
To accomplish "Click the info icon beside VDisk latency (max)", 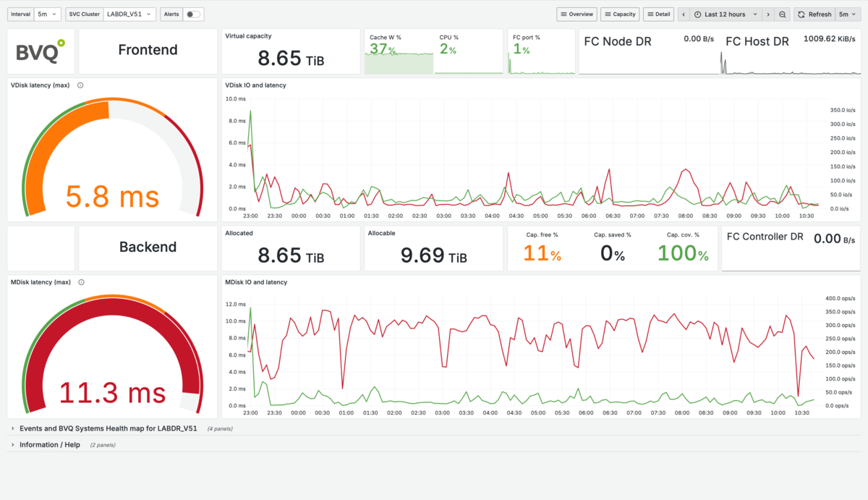I will pyautogui.click(x=80, y=85).
